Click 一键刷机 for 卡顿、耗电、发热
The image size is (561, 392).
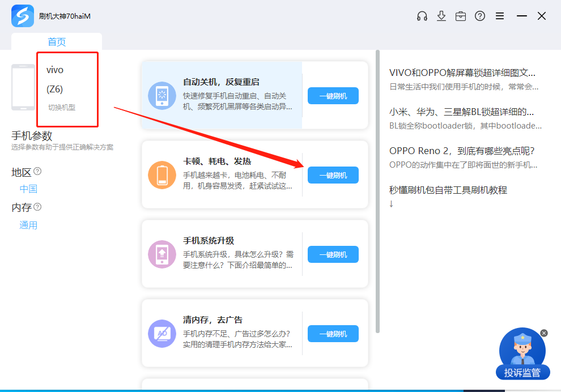[333, 175]
